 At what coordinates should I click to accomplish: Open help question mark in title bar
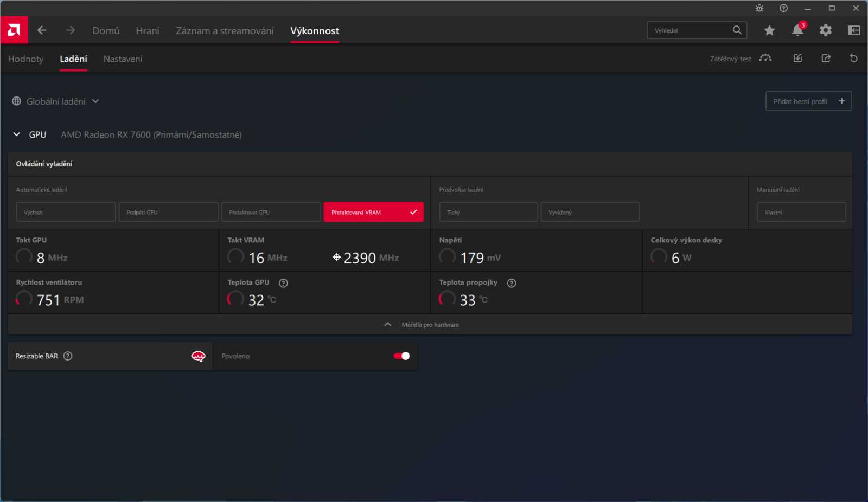tap(783, 8)
